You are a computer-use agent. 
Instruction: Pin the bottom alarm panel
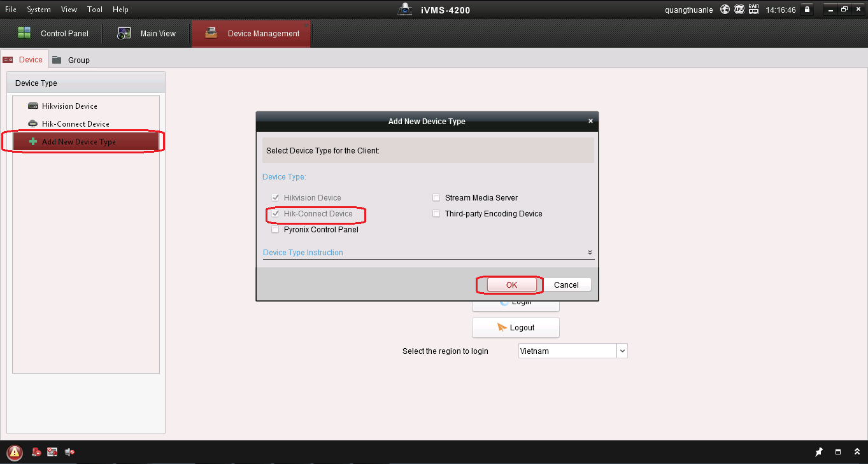(819, 452)
